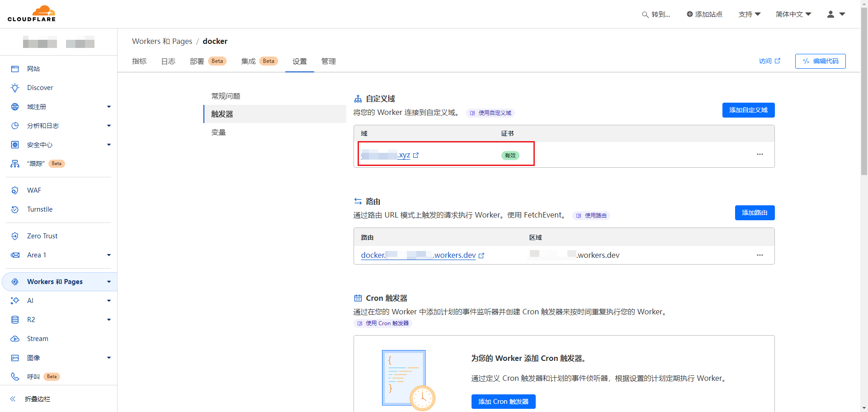Image resolution: width=868 pixels, height=412 pixels.
Task: Select the WAF shield icon in sidebar
Action: pyautogui.click(x=15, y=190)
